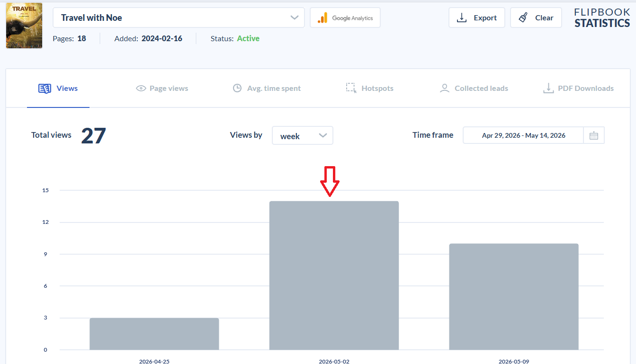Click the x-axis label 2026-05-02
Viewport: 636px width, 364px height.
coord(334,361)
